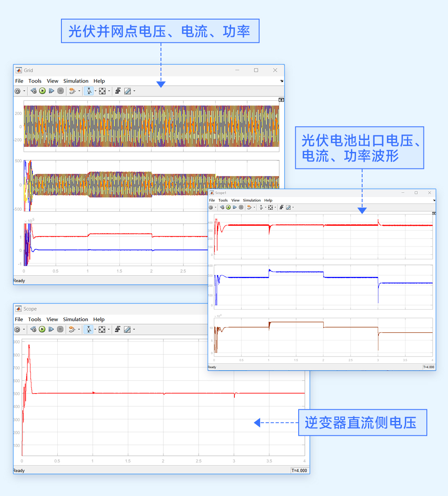The width and height of the screenshot is (448, 496).
Task: Expand Zoom tool dropdown arrow in Grid window
Action: pos(95,91)
